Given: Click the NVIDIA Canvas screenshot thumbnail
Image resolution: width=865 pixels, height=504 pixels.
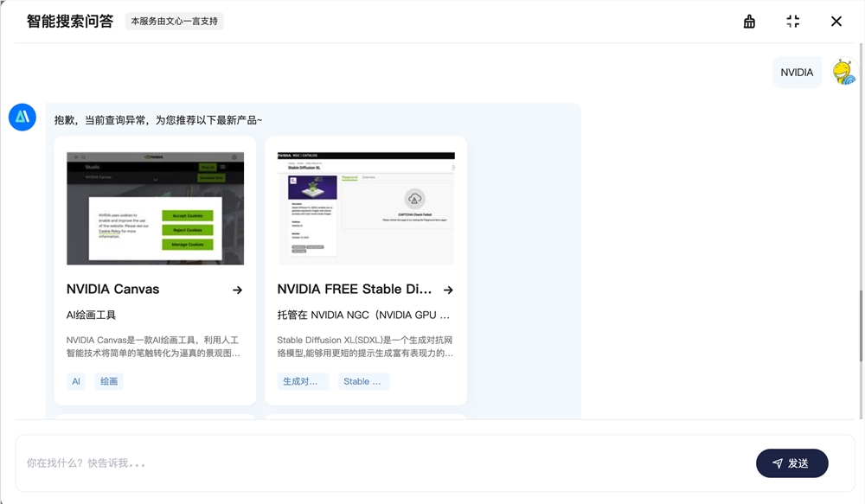Looking at the screenshot, I should (155, 208).
